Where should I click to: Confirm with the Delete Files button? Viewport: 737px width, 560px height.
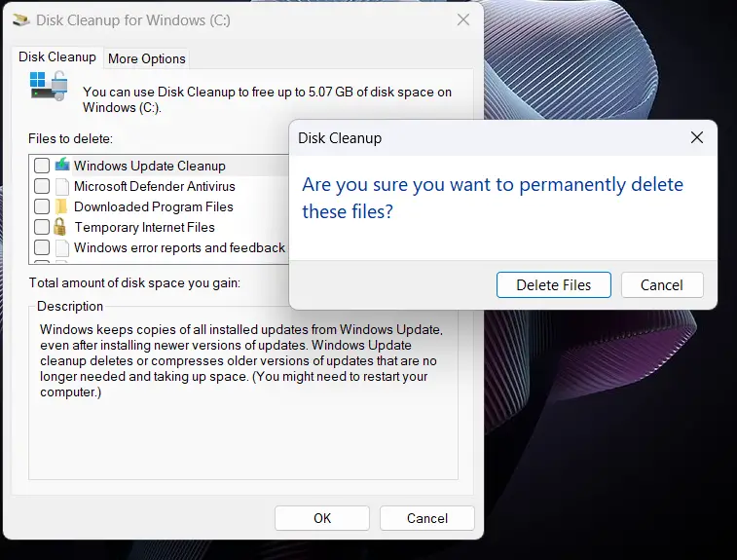click(554, 285)
